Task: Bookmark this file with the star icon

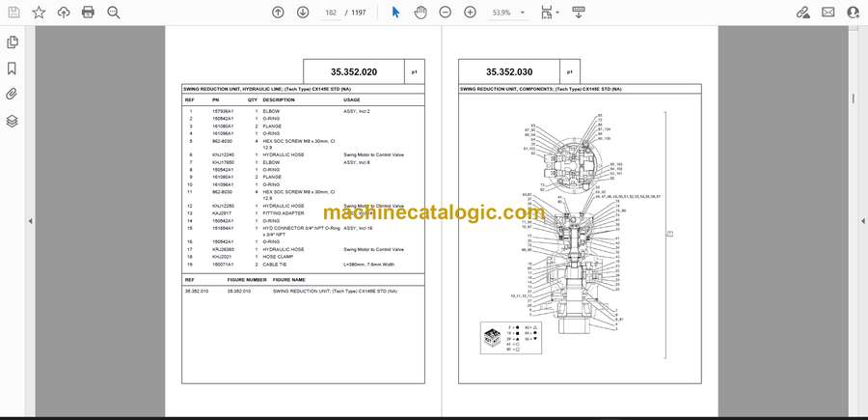Action: click(39, 13)
